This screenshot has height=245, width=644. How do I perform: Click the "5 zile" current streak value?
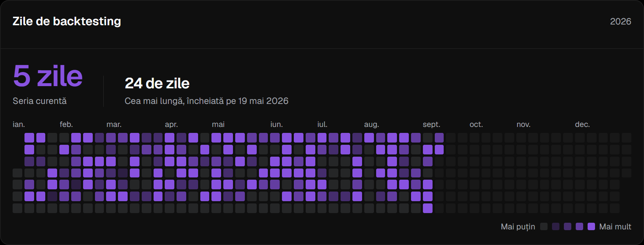click(48, 76)
